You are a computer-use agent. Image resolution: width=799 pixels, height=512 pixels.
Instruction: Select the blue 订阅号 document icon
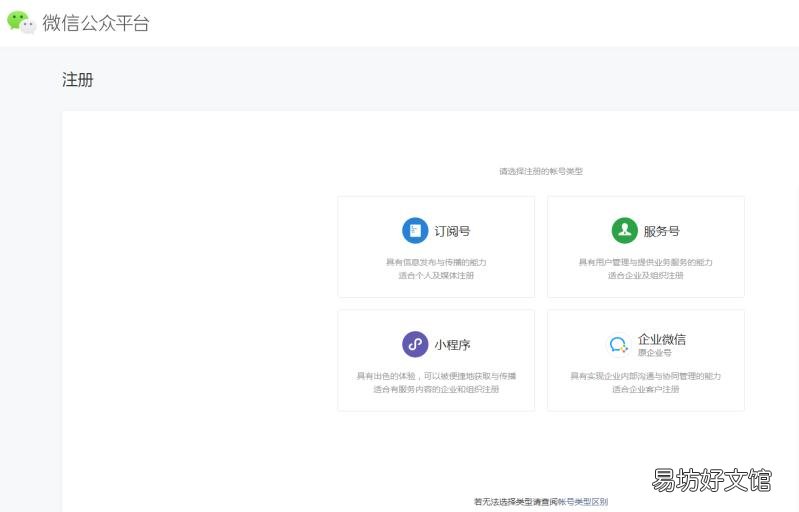pos(415,231)
